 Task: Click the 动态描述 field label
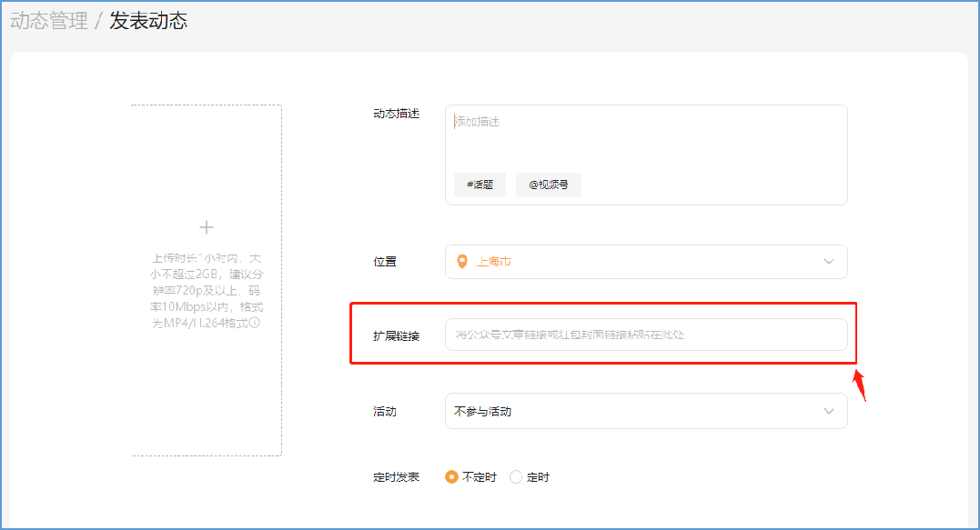pyautogui.click(x=396, y=114)
